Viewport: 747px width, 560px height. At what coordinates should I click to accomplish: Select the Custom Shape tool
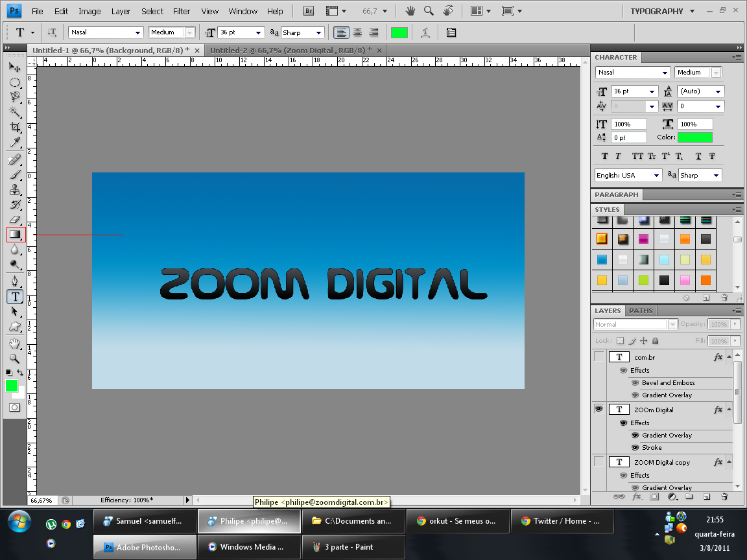coord(15,327)
